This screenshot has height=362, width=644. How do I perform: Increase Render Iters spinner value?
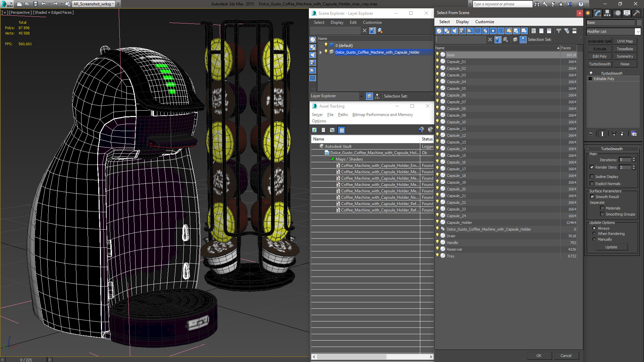click(634, 166)
